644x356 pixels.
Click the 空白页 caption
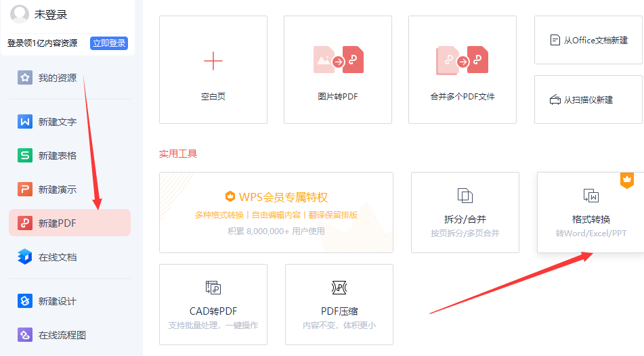pyautogui.click(x=213, y=97)
